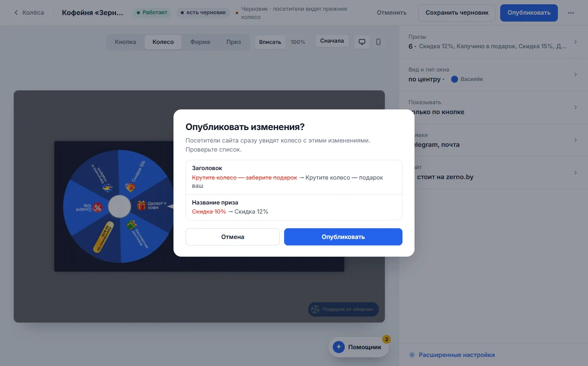The image size is (588, 366).
Task: Expand the Призы settings row
Action: [493, 42]
